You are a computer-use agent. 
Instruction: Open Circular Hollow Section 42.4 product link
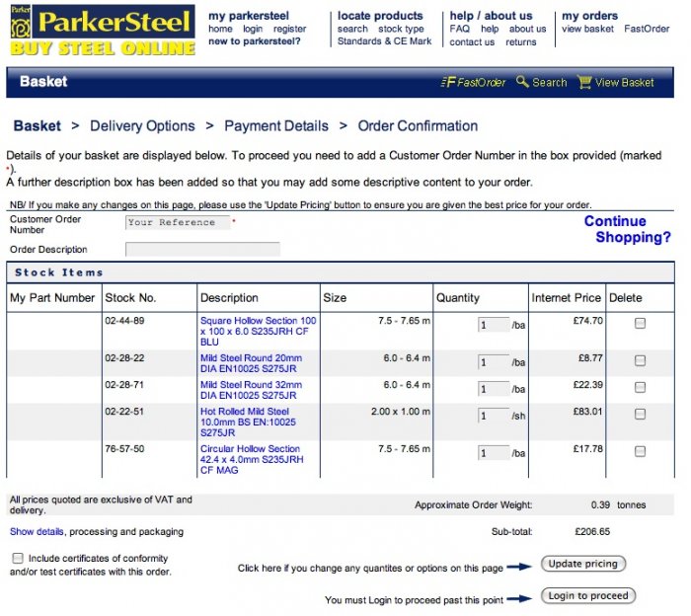[252, 460]
